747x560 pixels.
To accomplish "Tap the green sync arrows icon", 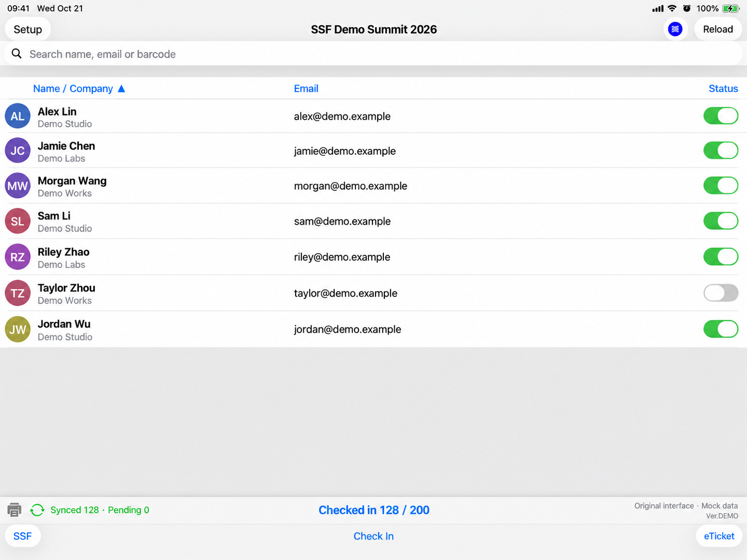I will 37,510.
